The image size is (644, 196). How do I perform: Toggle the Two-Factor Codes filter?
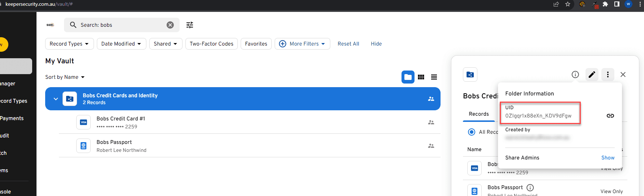[x=211, y=44]
